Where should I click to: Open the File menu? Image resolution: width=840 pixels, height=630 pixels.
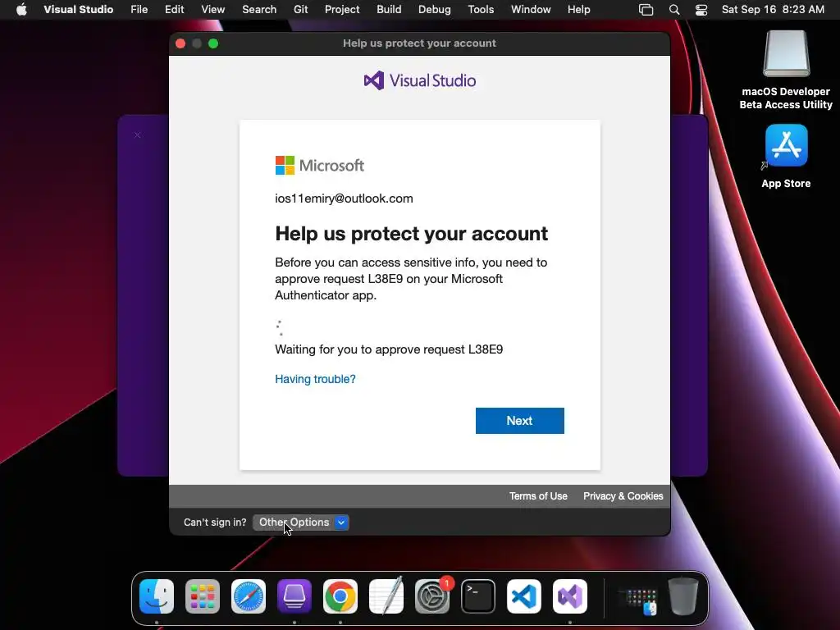coord(139,10)
